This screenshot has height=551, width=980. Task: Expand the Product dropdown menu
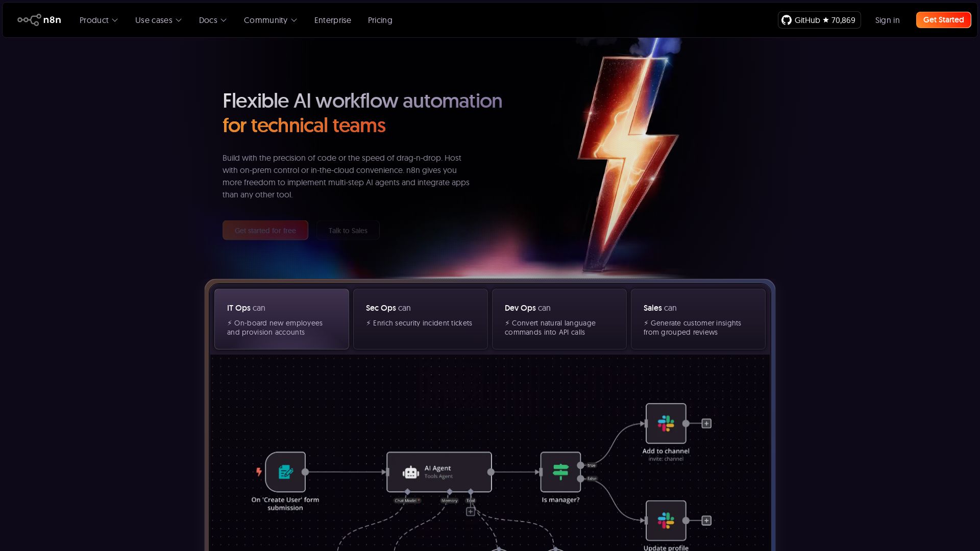99,20
